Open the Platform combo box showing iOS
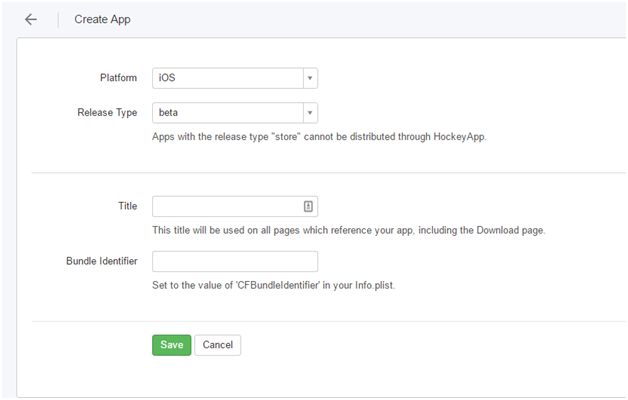The height and width of the screenshot is (400, 628). (227, 78)
